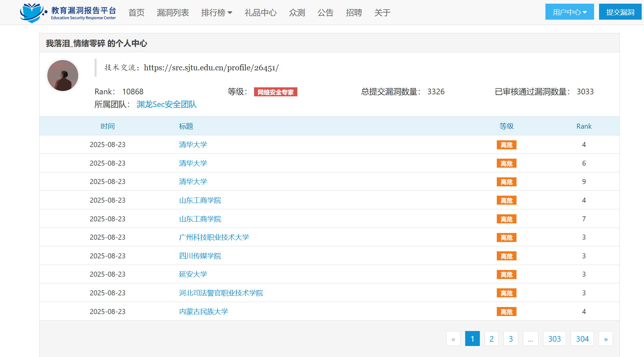Screen dimensions: 644x357
Task: Open the 漏洞列表 menu item
Action: click(x=173, y=13)
